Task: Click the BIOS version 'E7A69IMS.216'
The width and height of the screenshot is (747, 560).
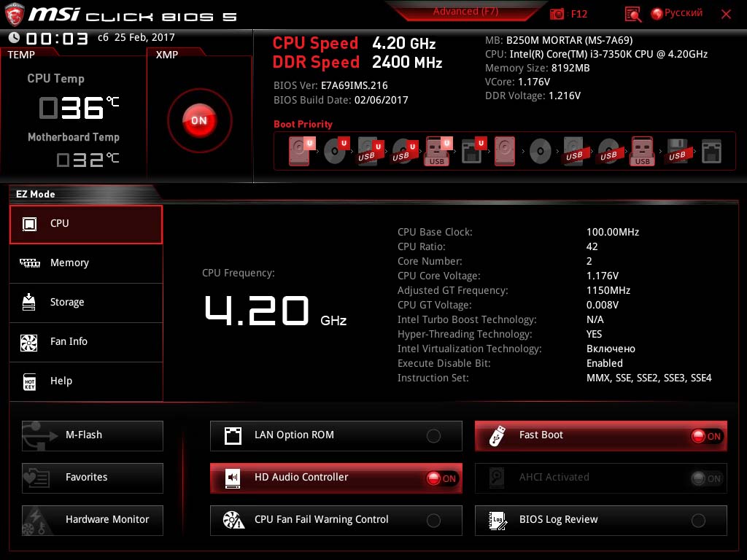Action: pos(354,86)
